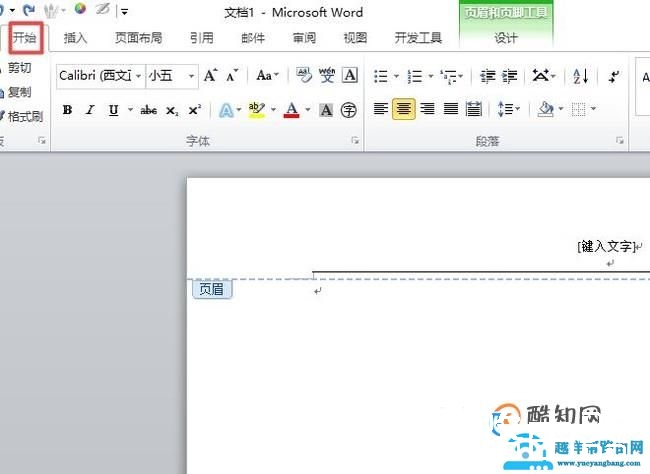Open the 设计 header tools tab
This screenshot has width=650, height=474.
[506, 38]
